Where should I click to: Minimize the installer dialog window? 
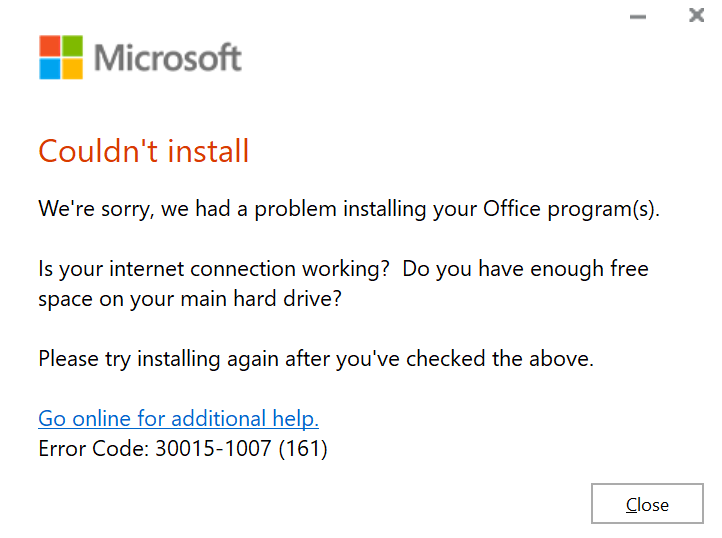(639, 17)
